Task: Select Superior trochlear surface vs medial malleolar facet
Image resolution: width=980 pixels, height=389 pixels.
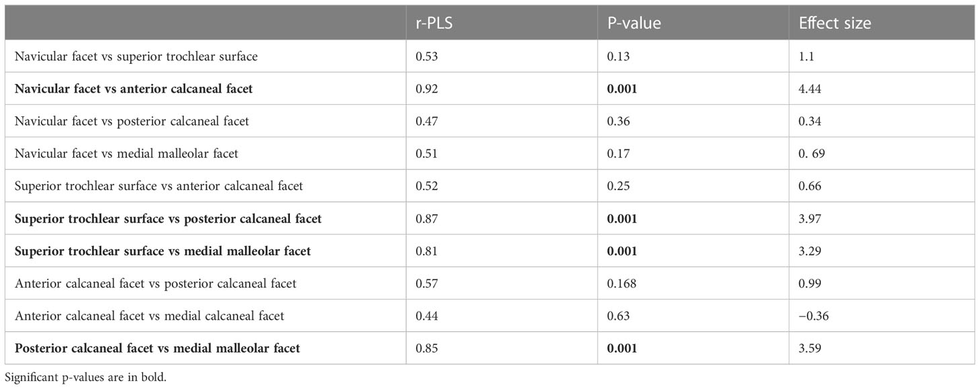Action: [x=162, y=251]
